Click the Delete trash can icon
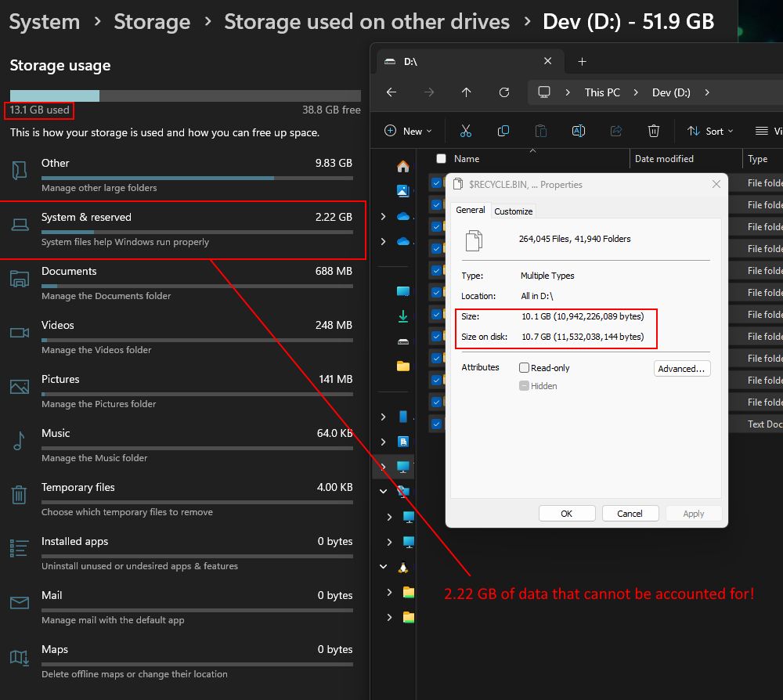 pyautogui.click(x=654, y=131)
